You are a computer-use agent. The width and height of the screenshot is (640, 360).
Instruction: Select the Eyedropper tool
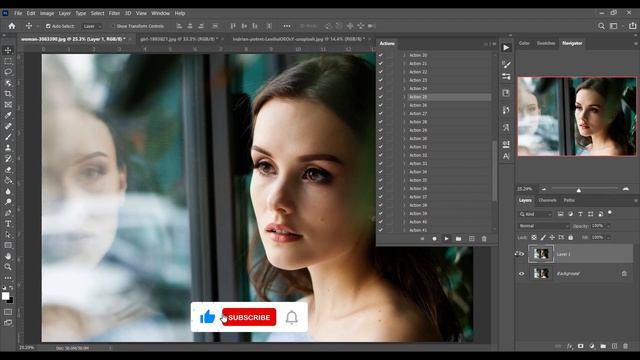[8, 116]
